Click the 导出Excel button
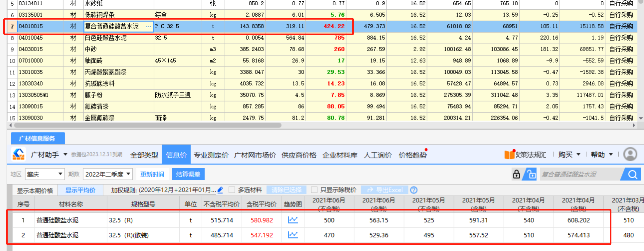The height and width of the screenshot is (251, 644). coord(385,190)
